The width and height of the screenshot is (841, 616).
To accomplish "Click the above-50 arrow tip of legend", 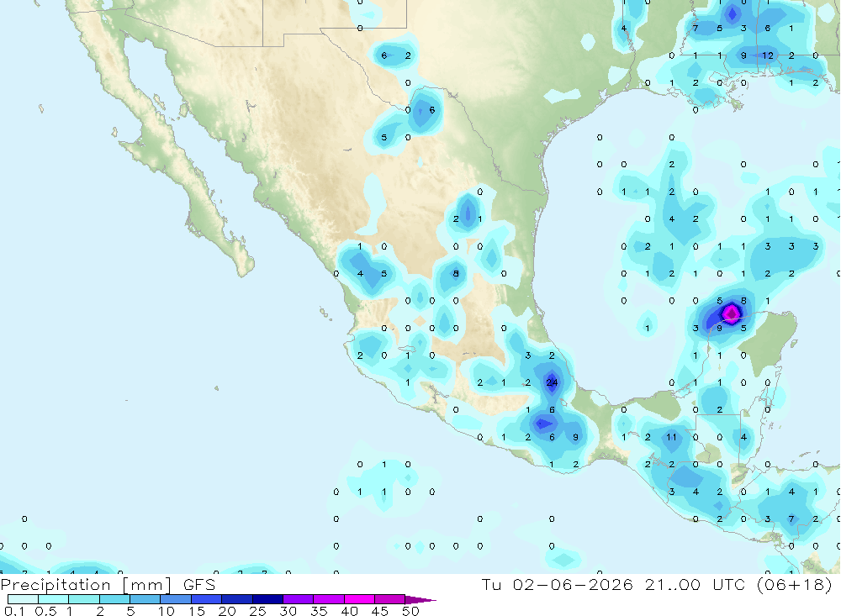I will tap(420, 599).
